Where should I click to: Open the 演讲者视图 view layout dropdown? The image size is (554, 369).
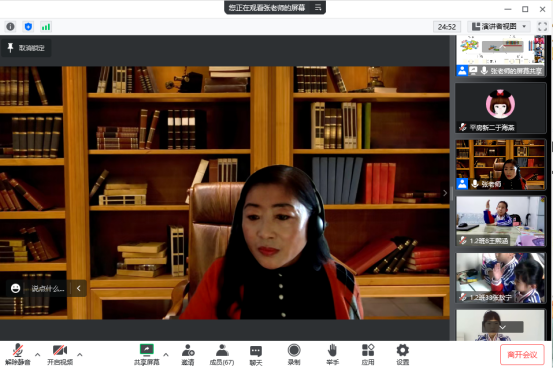coord(499,27)
